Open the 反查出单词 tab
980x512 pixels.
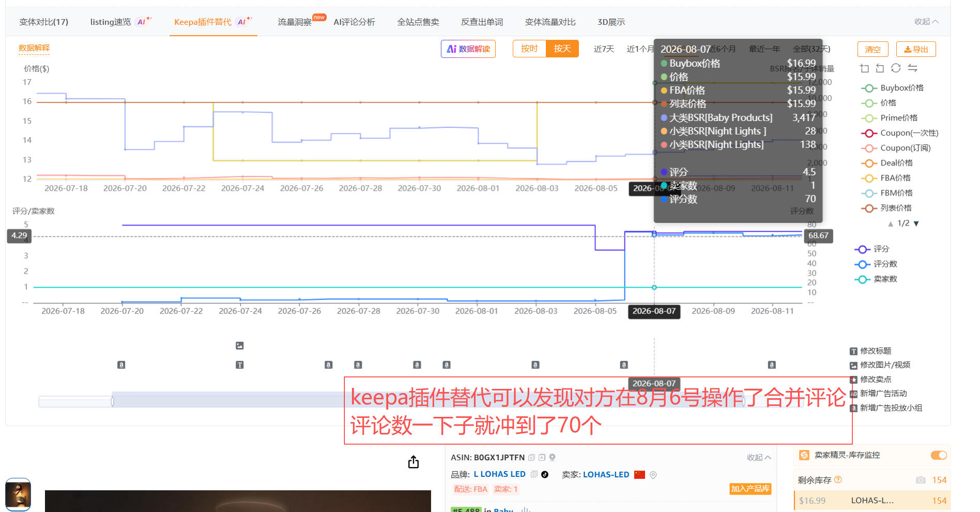(482, 22)
